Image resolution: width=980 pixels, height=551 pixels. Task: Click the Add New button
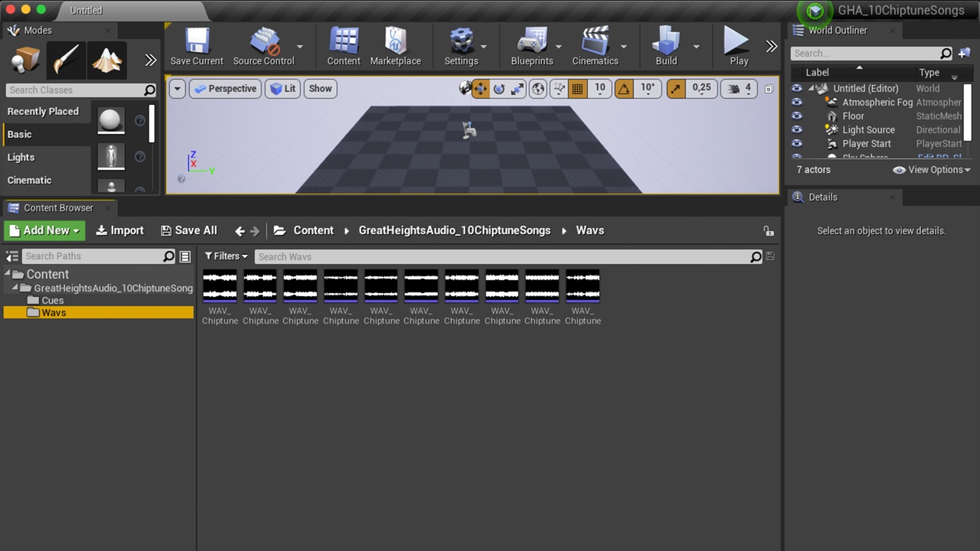[44, 230]
